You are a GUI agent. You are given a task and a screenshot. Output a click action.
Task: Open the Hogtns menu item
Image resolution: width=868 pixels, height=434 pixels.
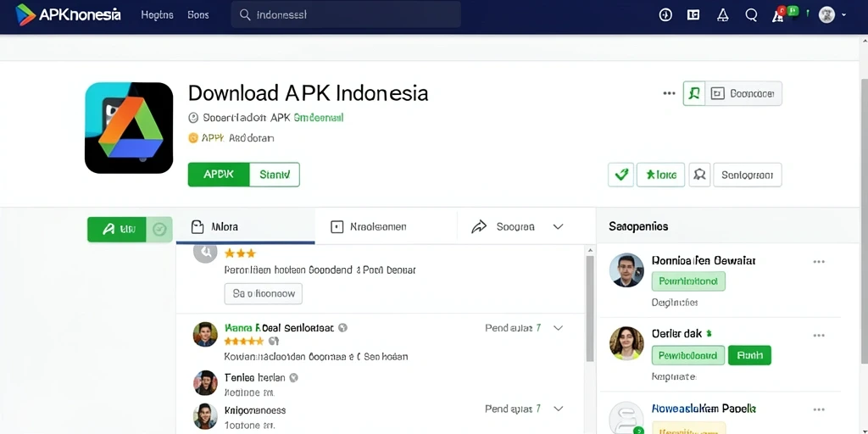pyautogui.click(x=157, y=15)
